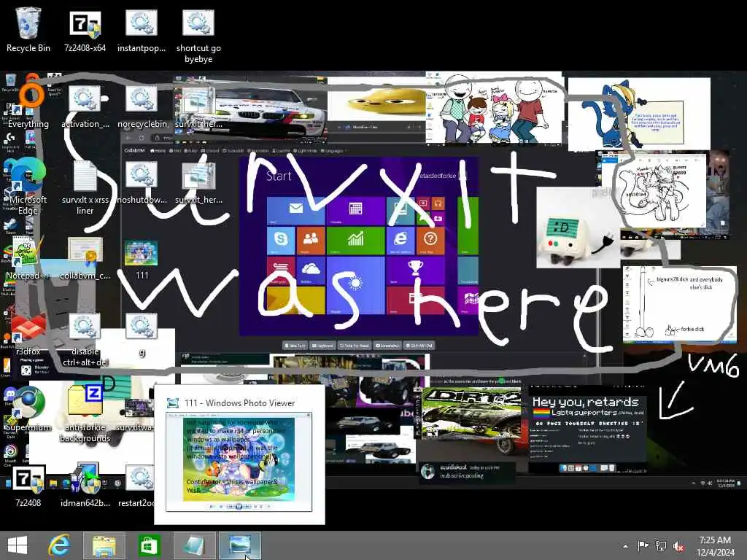The height and width of the screenshot is (560, 747).
Task: Select the norecyclebin file icon
Action: (142, 106)
